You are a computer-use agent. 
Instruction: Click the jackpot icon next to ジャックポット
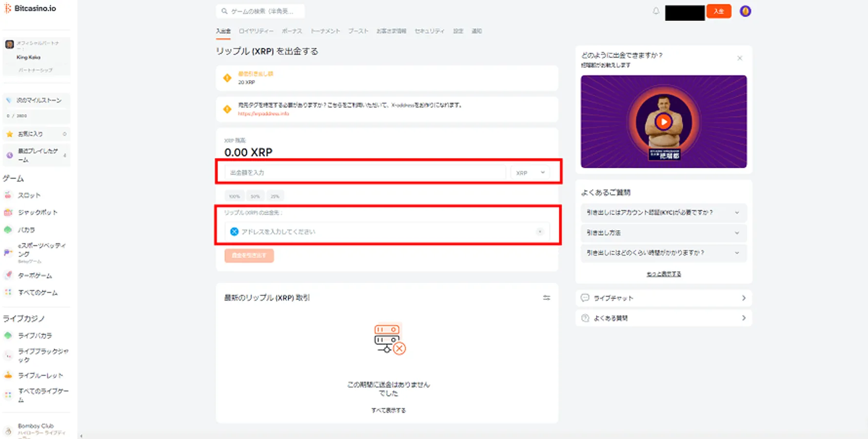click(x=8, y=212)
